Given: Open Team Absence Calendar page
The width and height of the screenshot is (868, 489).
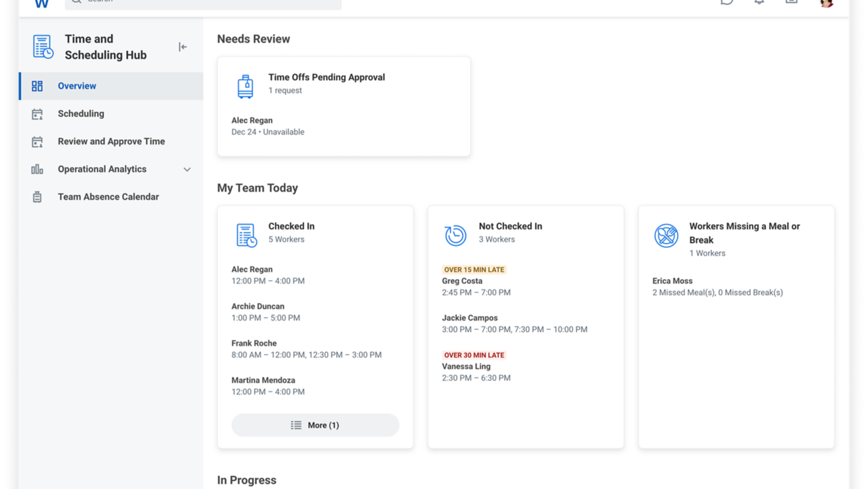Looking at the screenshot, I should click(108, 197).
